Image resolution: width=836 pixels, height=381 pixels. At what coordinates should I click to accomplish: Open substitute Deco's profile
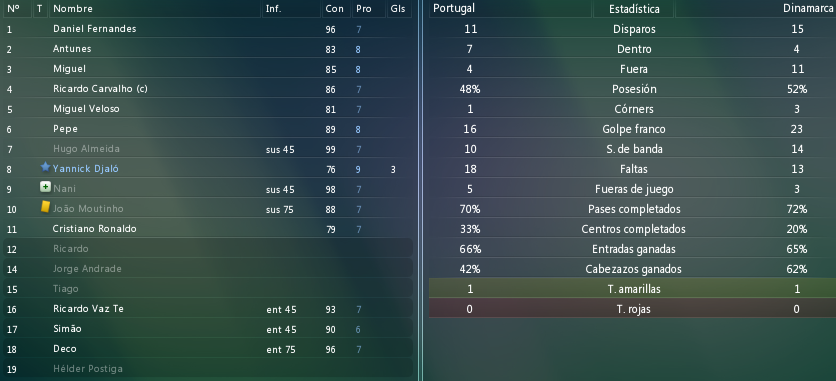[65, 349]
